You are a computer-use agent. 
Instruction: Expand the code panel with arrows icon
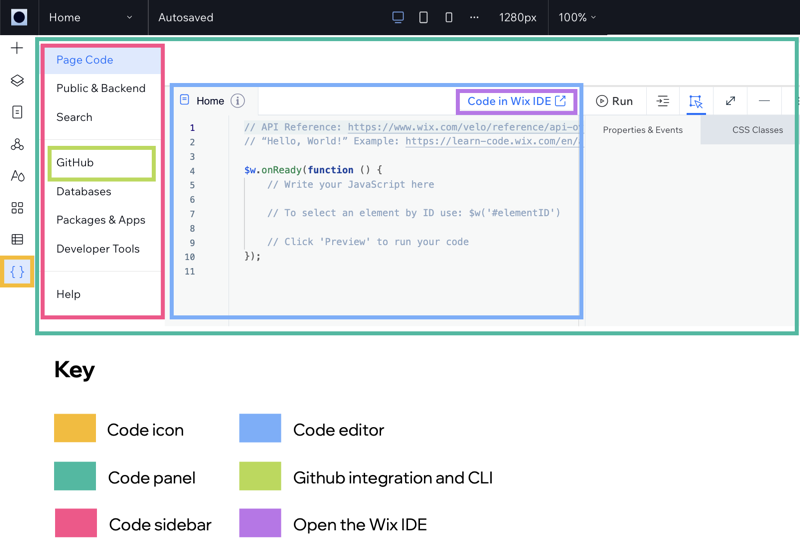point(730,101)
